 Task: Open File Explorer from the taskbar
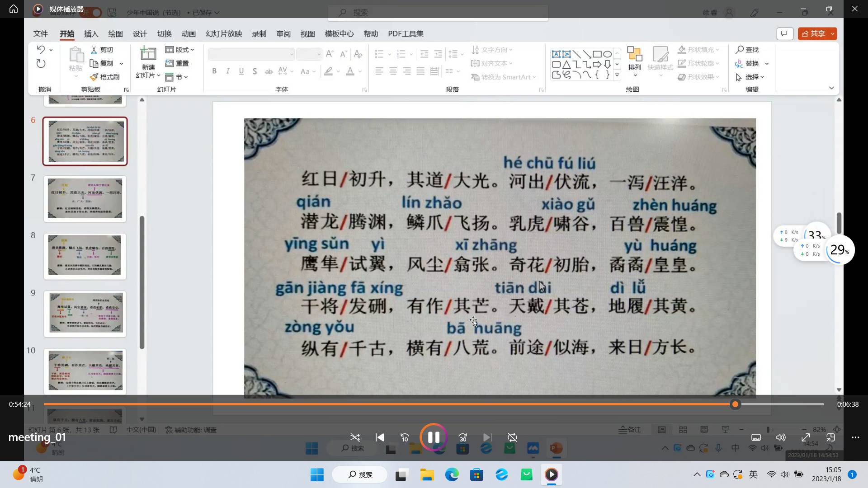coord(427,474)
